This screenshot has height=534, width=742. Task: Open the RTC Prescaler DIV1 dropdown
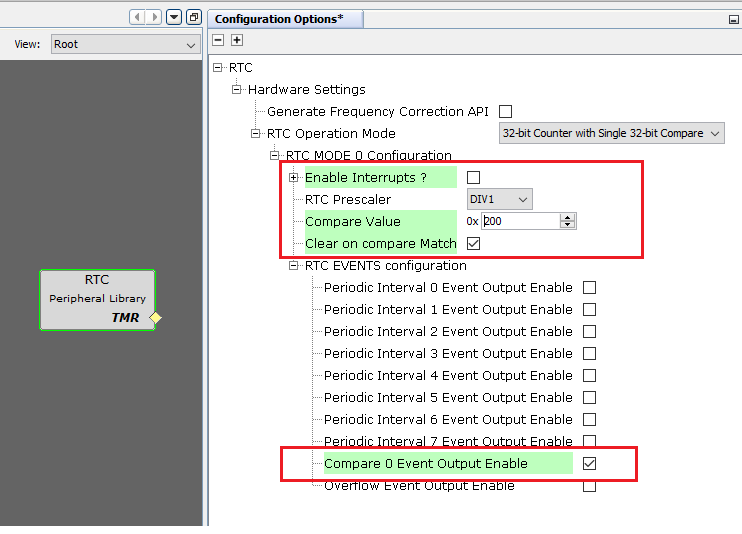(x=499, y=199)
